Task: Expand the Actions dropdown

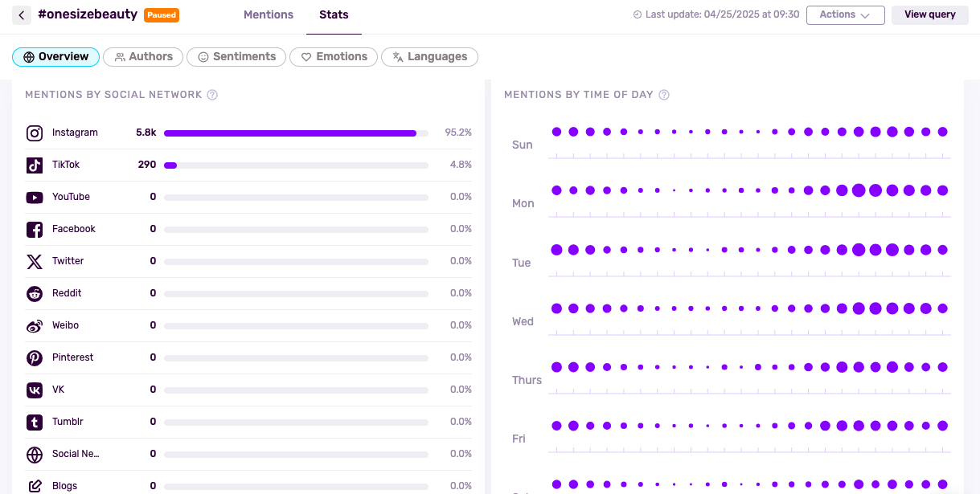Action: (845, 15)
